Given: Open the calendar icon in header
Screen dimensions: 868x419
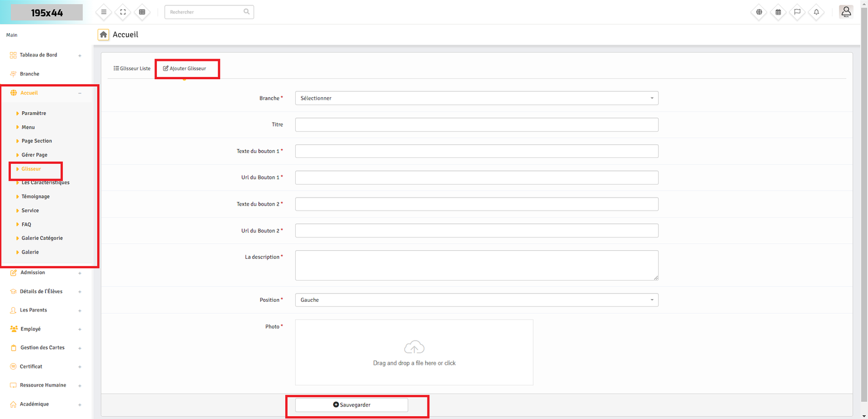Looking at the screenshot, I should click(778, 12).
